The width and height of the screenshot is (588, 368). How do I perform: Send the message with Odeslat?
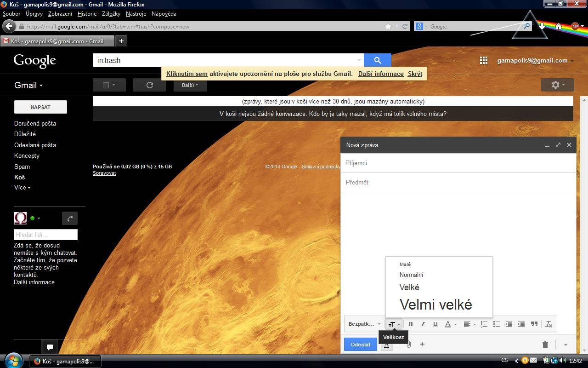[x=361, y=344]
